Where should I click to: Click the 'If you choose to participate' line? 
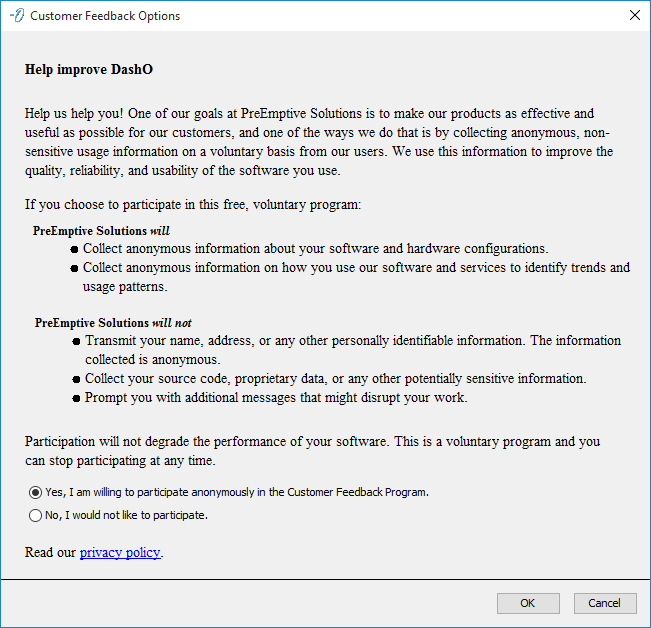pyautogui.click(x=192, y=205)
